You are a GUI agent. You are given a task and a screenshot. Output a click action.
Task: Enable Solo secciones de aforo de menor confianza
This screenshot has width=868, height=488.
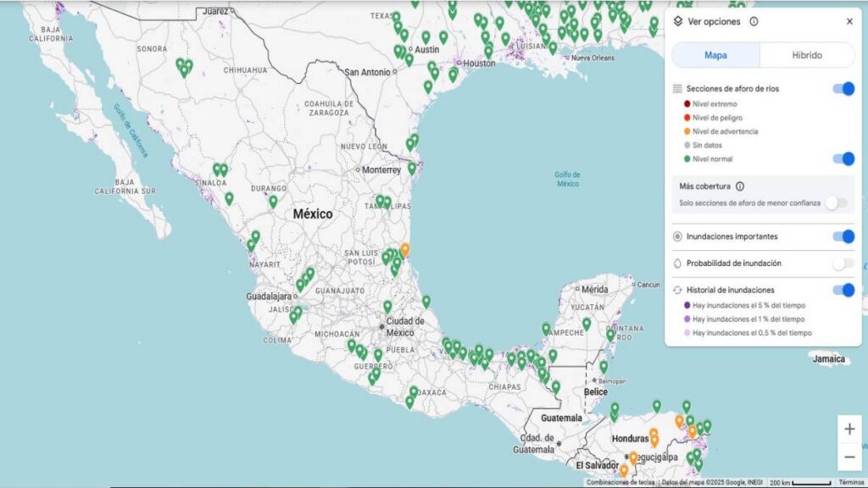836,202
